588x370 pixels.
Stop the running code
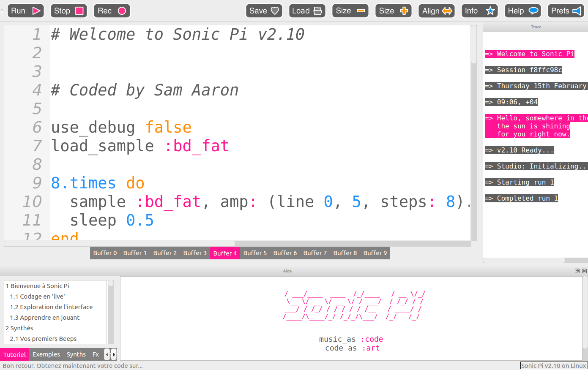[68, 11]
